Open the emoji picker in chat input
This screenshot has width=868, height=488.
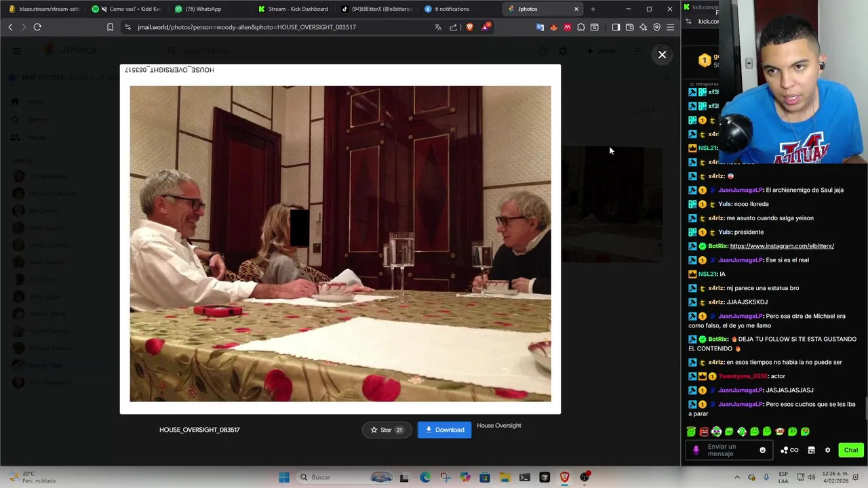pyautogui.click(x=762, y=450)
